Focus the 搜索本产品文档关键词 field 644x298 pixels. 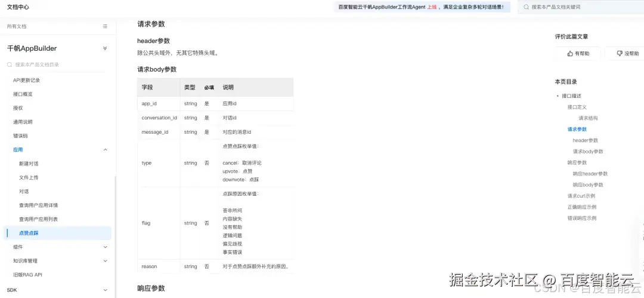coord(581,7)
